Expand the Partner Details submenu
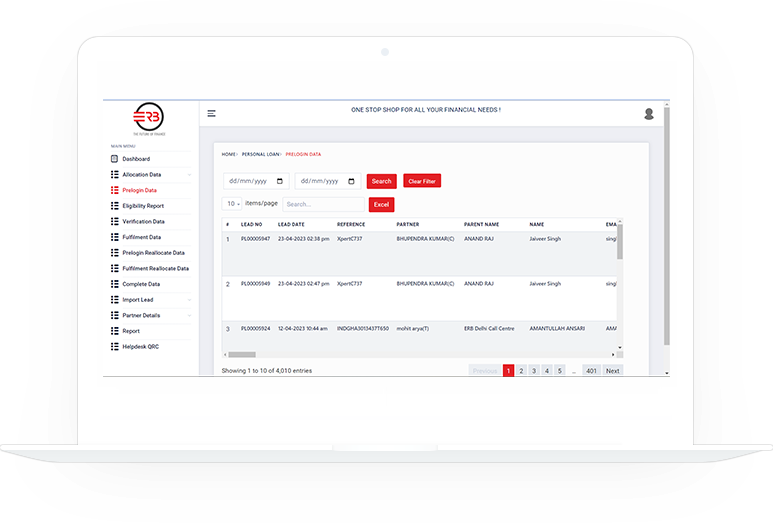 click(x=189, y=316)
